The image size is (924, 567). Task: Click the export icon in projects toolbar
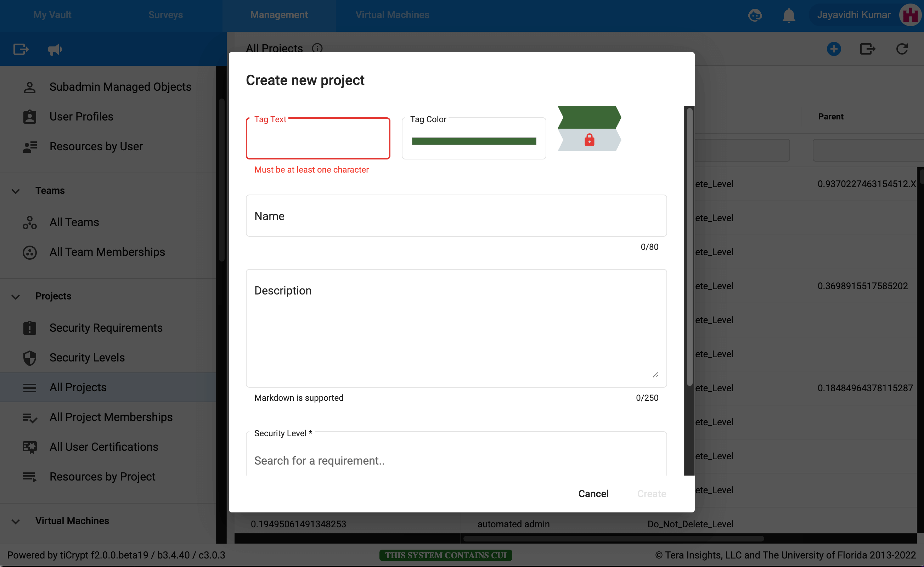867,49
